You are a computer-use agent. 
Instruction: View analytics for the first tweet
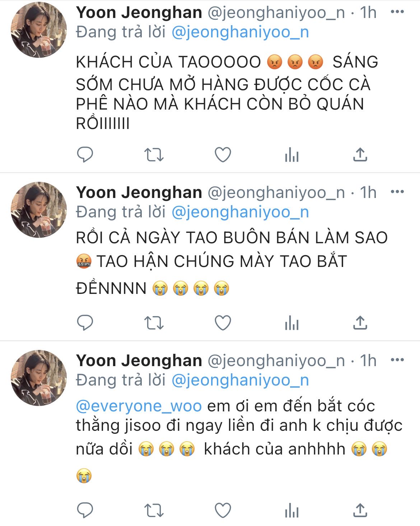pos(291,155)
